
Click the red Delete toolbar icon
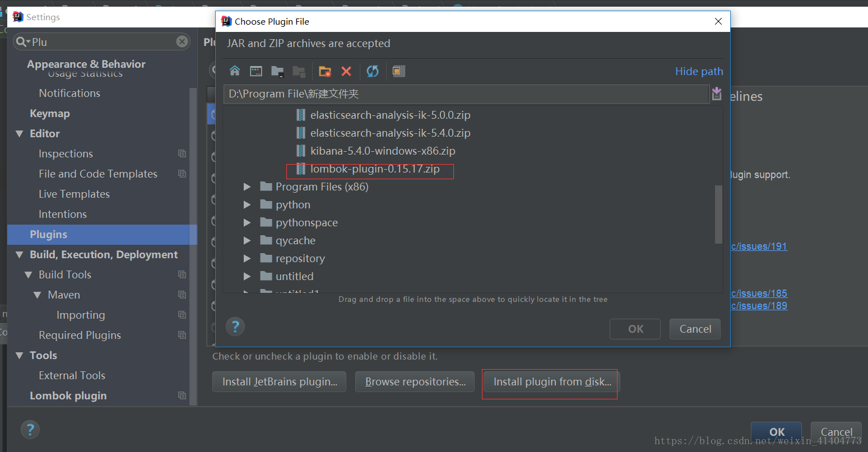346,71
